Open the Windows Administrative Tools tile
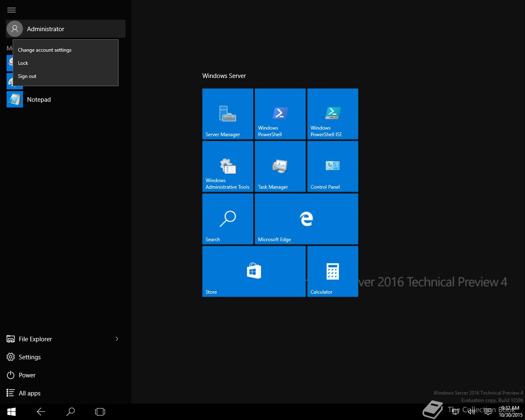 (228, 167)
